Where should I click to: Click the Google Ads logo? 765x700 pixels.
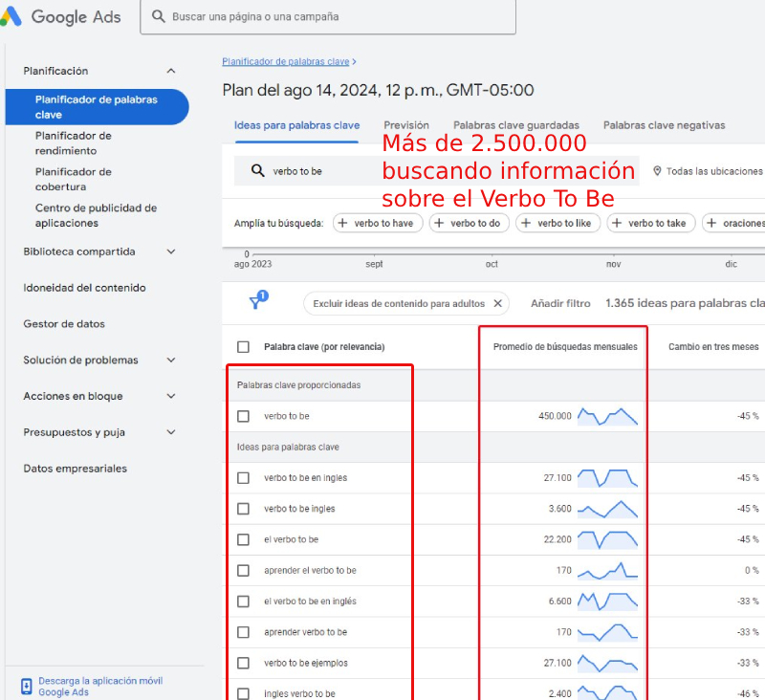tap(60, 16)
